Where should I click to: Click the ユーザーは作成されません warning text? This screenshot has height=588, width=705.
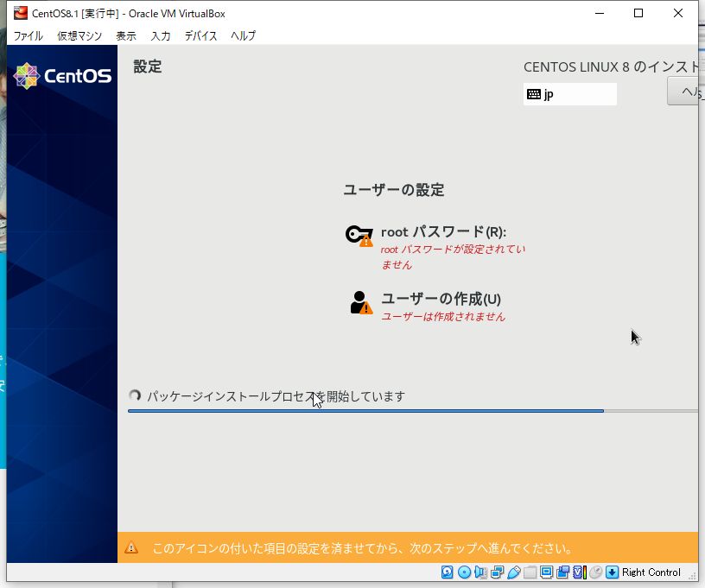pos(443,316)
